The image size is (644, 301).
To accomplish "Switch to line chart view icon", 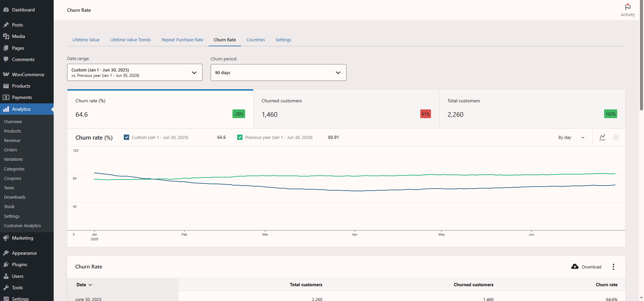I will [602, 137].
